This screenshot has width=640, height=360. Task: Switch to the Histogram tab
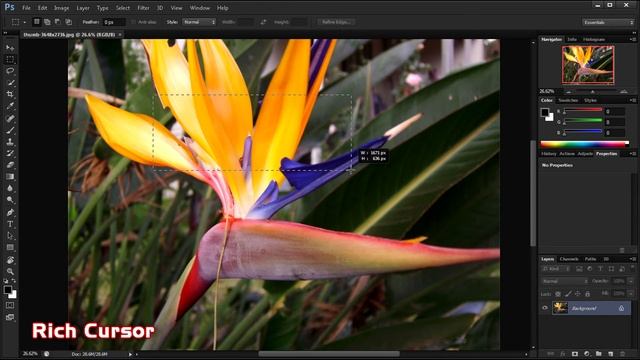(x=594, y=40)
